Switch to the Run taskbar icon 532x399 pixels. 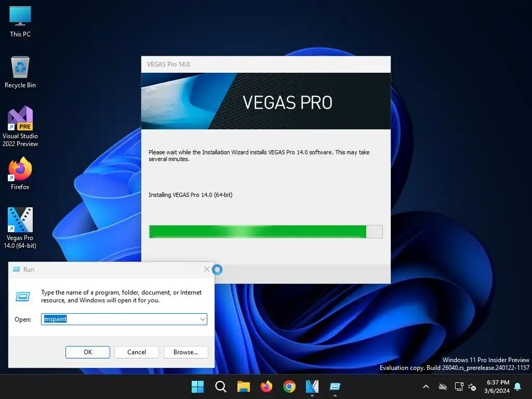click(x=335, y=387)
